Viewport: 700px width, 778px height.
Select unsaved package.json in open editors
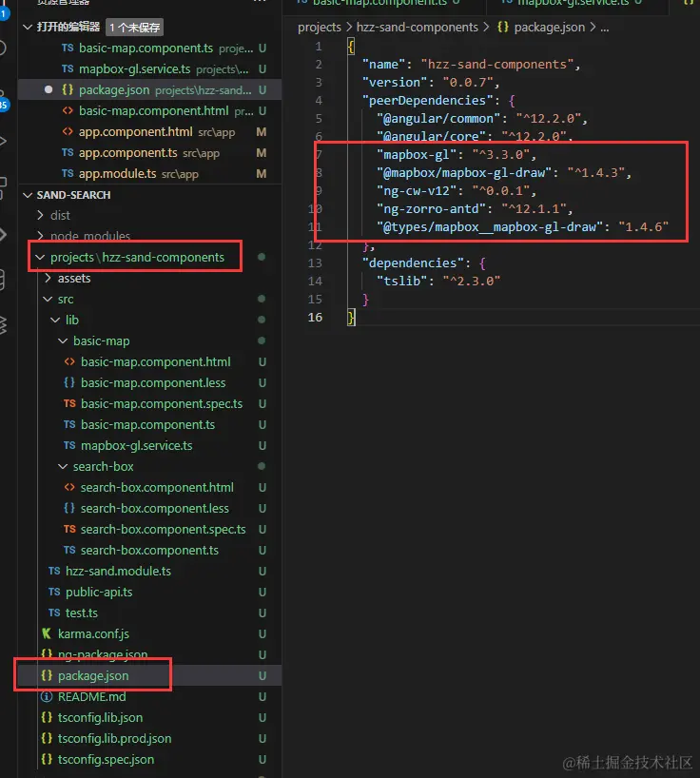coord(149,89)
